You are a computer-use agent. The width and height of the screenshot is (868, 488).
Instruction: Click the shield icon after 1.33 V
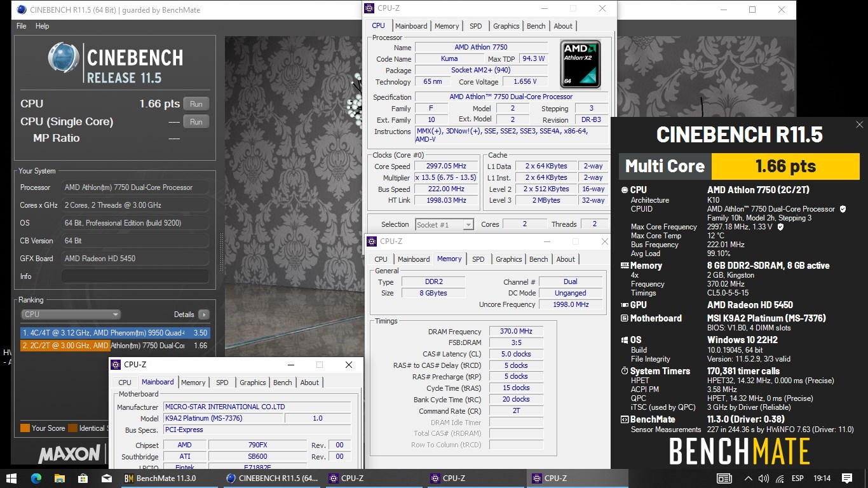tap(780, 226)
